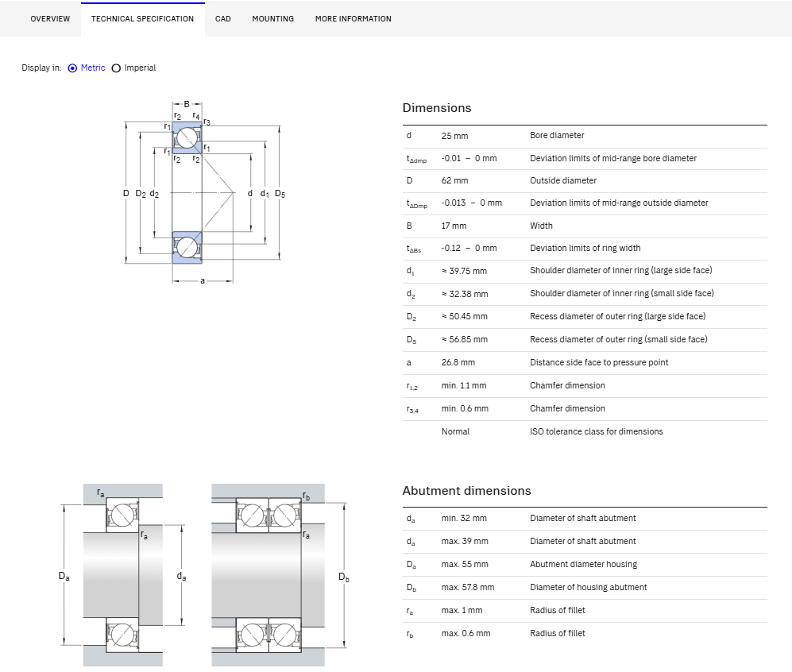
Task: Click the d2 value ≈ 32.38 mm
Action: tap(465, 294)
